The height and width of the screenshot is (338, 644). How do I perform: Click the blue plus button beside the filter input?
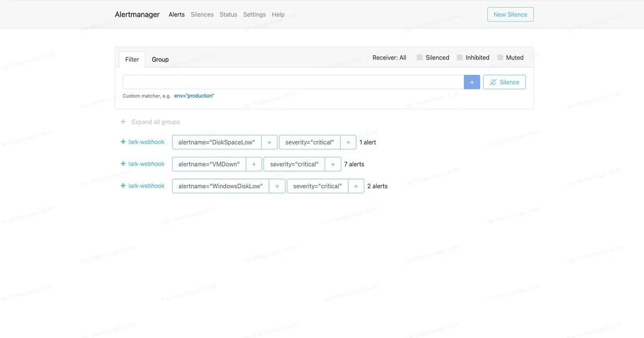coord(471,82)
